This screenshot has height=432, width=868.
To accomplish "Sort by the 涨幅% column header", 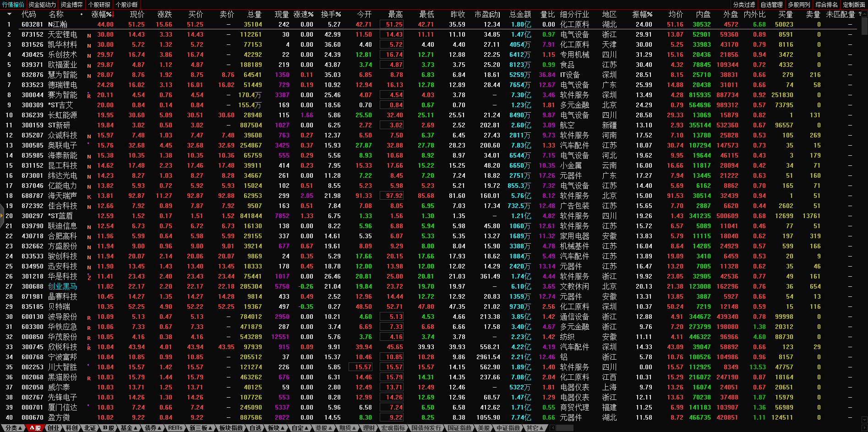I will tap(101, 14).
